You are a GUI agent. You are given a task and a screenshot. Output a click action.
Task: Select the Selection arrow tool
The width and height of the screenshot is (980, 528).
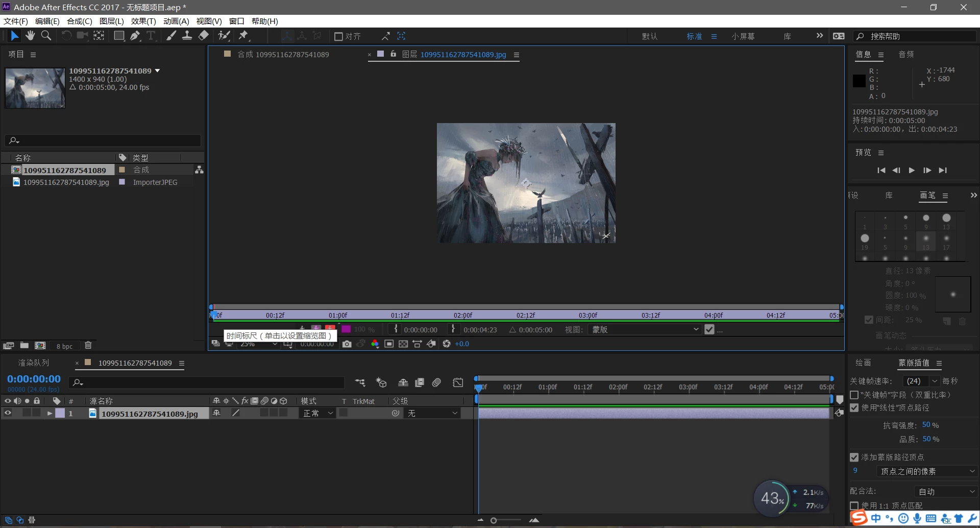pos(14,36)
